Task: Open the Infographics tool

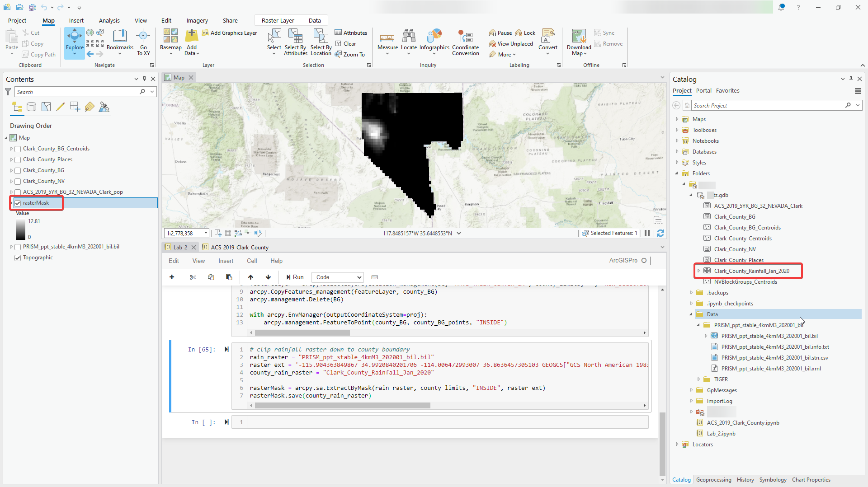Action: tap(434, 41)
